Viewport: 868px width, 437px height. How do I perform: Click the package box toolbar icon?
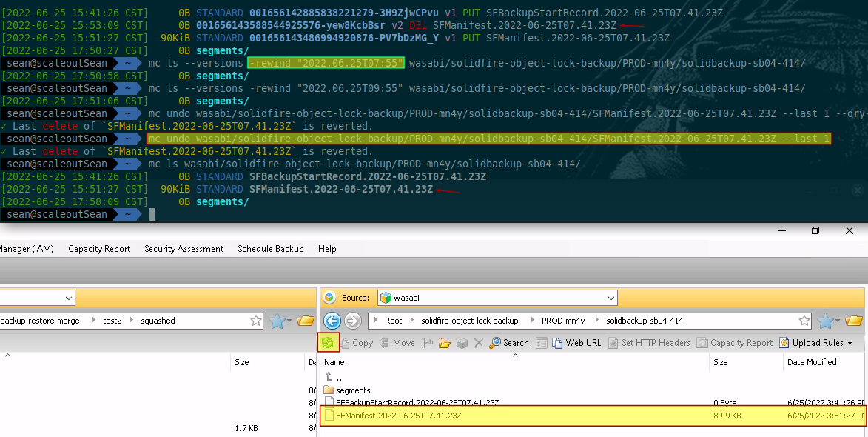pos(462,343)
